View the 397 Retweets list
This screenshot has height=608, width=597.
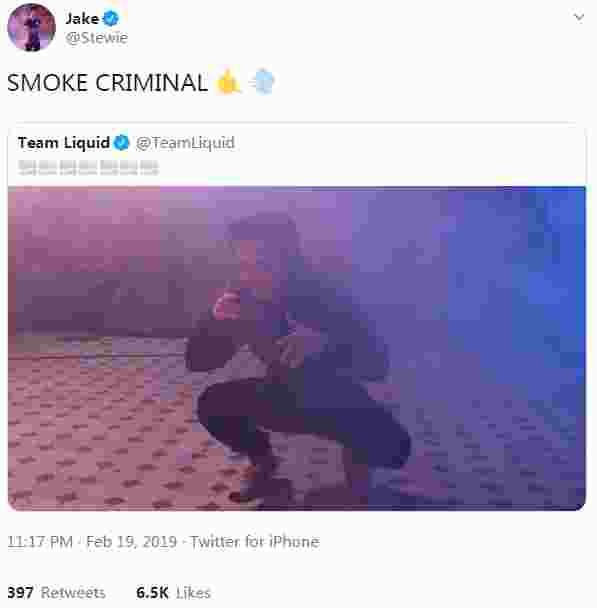click(56, 592)
